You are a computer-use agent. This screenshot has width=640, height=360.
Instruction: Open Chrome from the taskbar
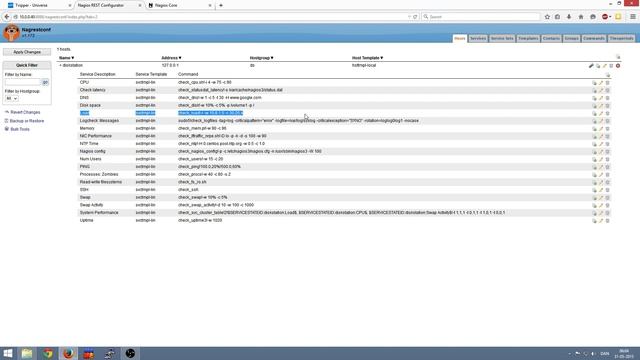point(48,353)
